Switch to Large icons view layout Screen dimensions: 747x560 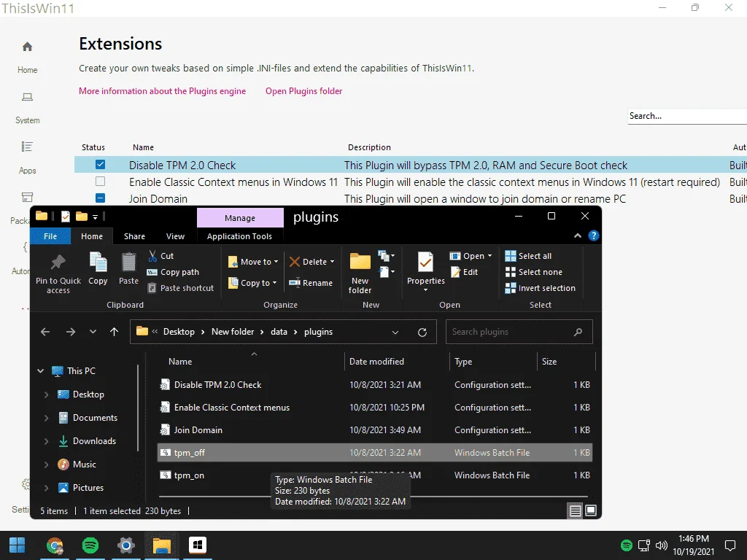pyautogui.click(x=591, y=511)
